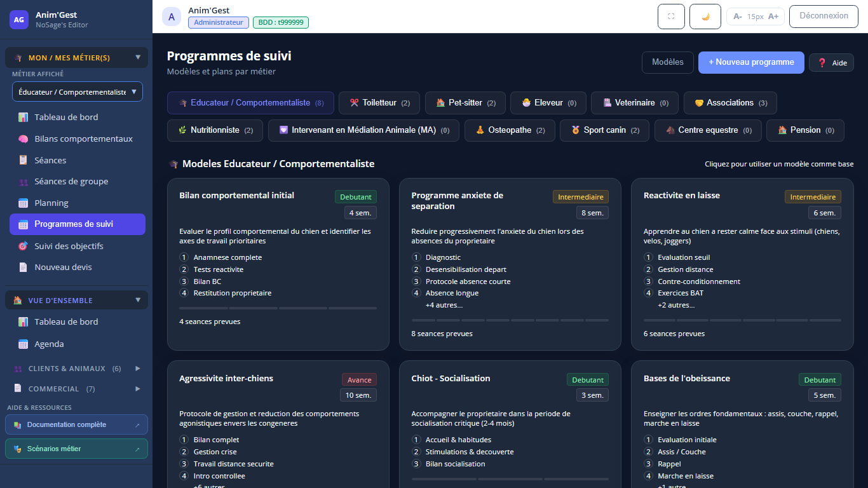The height and width of the screenshot is (488, 868).
Task: Decrease font size with A- button
Action: click(738, 17)
